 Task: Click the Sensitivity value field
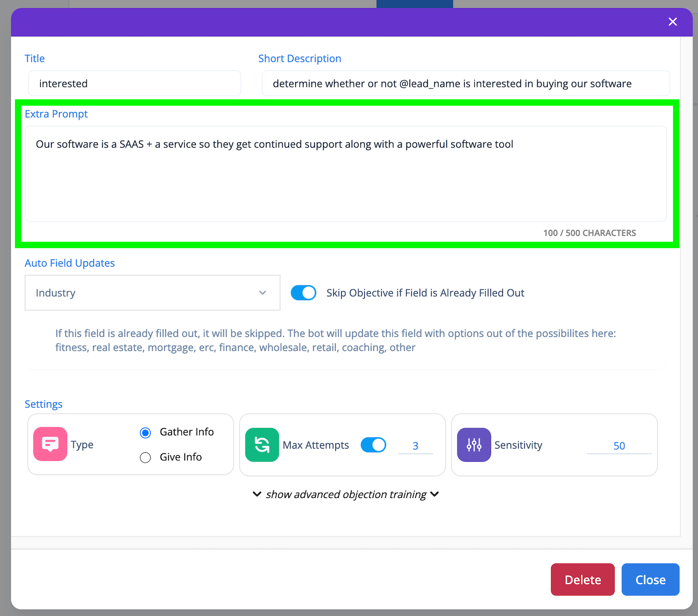[x=619, y=445]
